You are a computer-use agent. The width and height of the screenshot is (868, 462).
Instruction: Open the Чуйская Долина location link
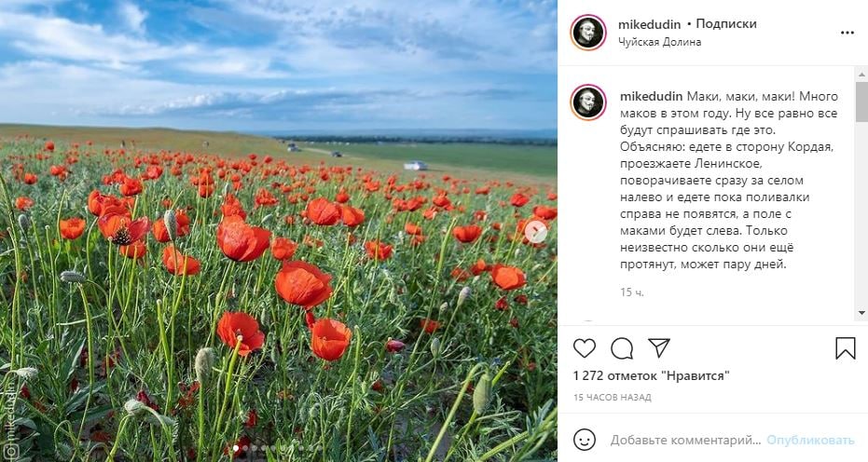[660, 42]
